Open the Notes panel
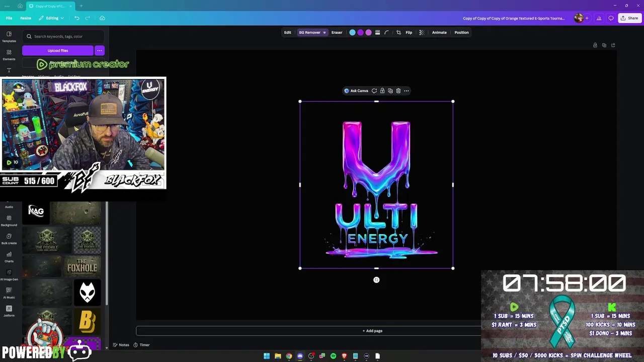 121,345
